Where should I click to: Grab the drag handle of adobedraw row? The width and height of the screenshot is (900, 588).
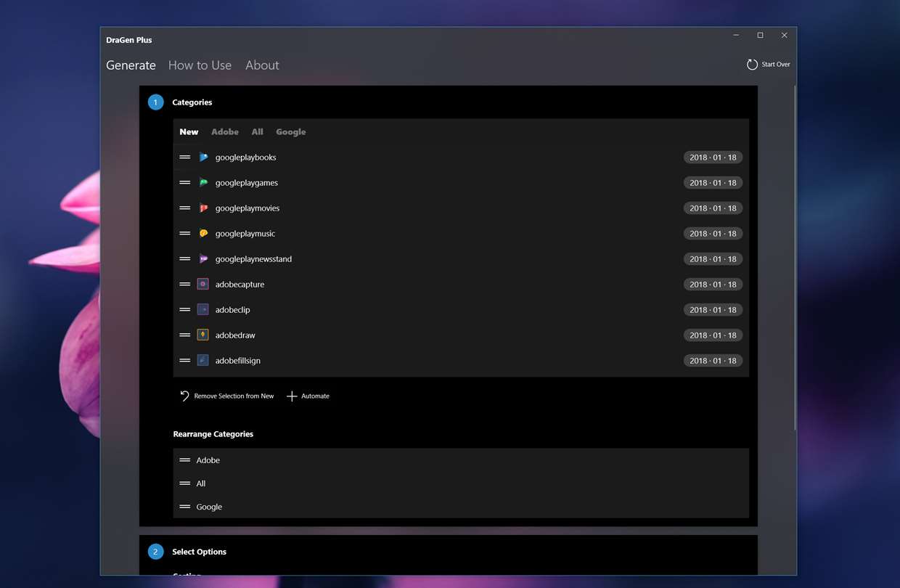(185, 335)
